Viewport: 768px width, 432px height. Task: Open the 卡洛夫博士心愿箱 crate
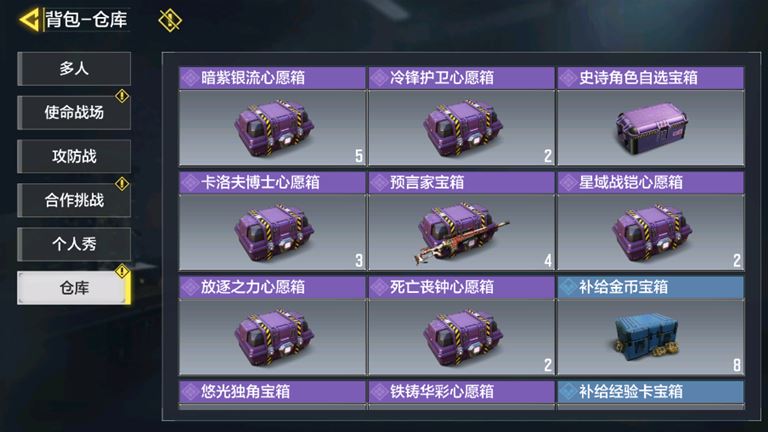[x=272, y=221]
